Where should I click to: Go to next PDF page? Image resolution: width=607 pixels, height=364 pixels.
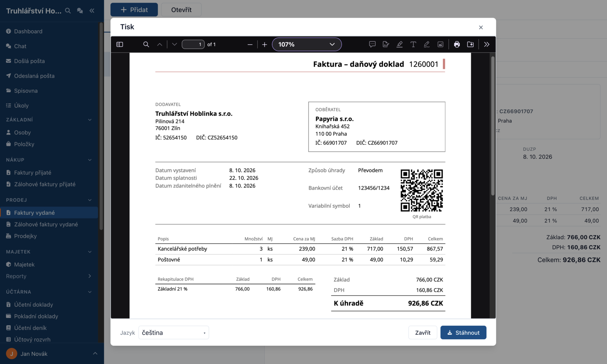tap(175, 44)
